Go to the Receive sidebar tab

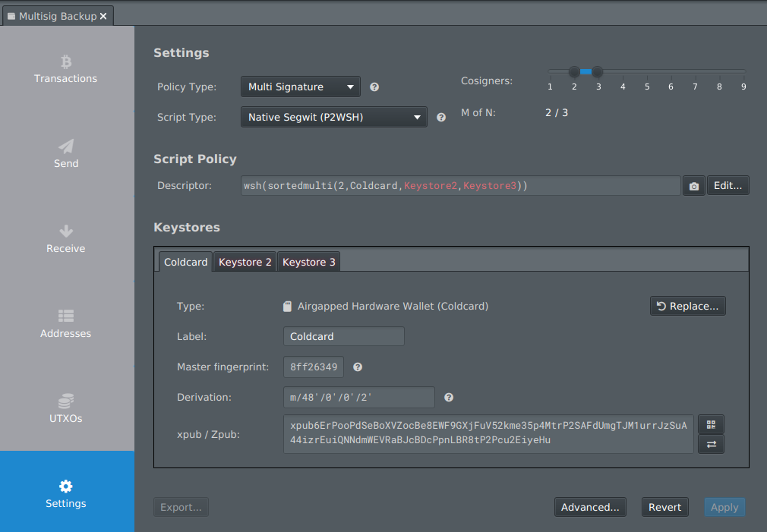66,239
